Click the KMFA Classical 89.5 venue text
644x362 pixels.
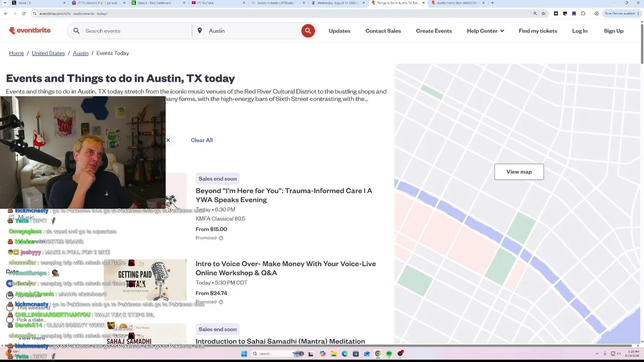tap(220, 219)
